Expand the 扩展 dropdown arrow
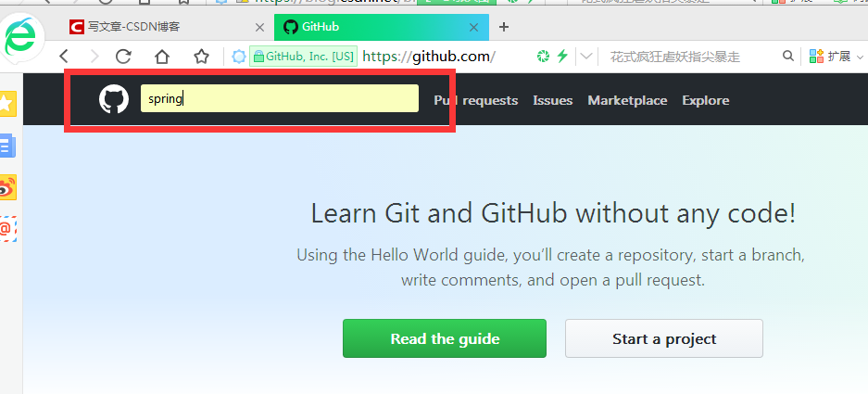The image size is (868, 394). pos(860,57)
